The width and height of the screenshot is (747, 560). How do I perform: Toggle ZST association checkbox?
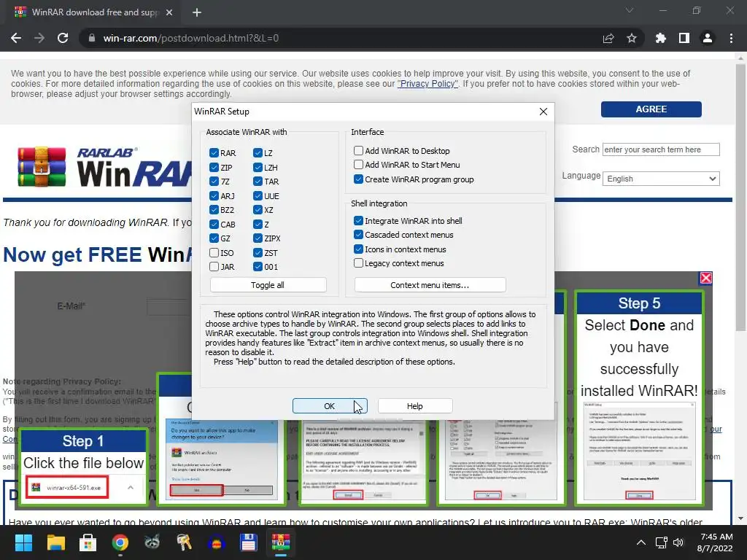[x=258, y=253]
